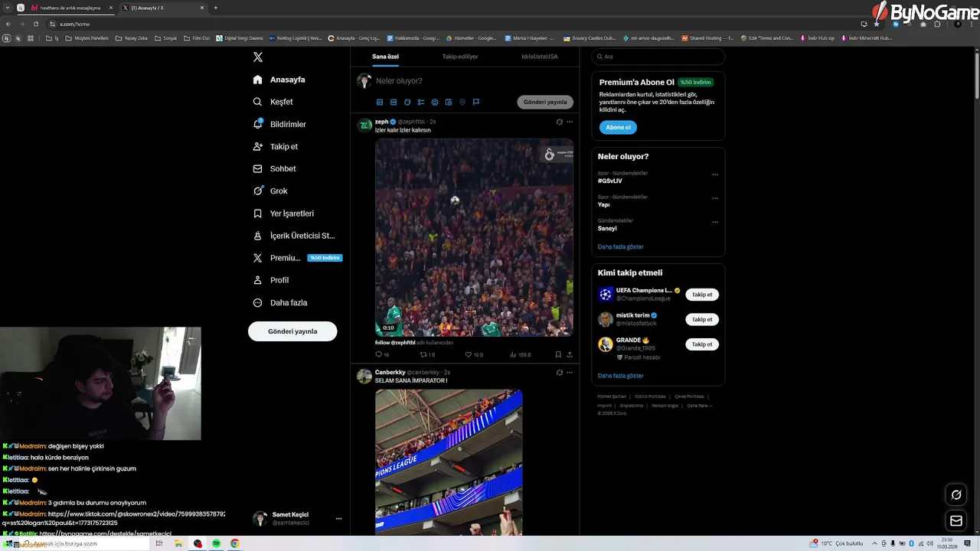Open İçerik Üreticisi Stüdyosu
Screen dimensions: 980x551
pos(294,236)
